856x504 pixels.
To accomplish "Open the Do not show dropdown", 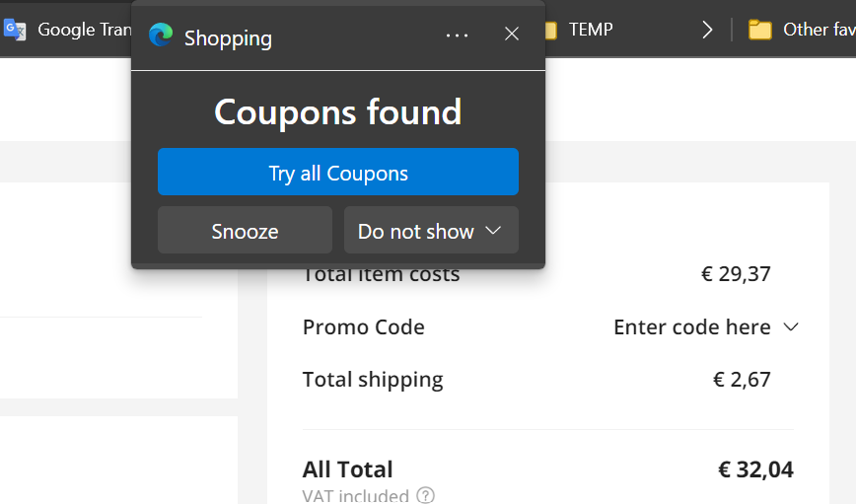I will coord(431,231).
